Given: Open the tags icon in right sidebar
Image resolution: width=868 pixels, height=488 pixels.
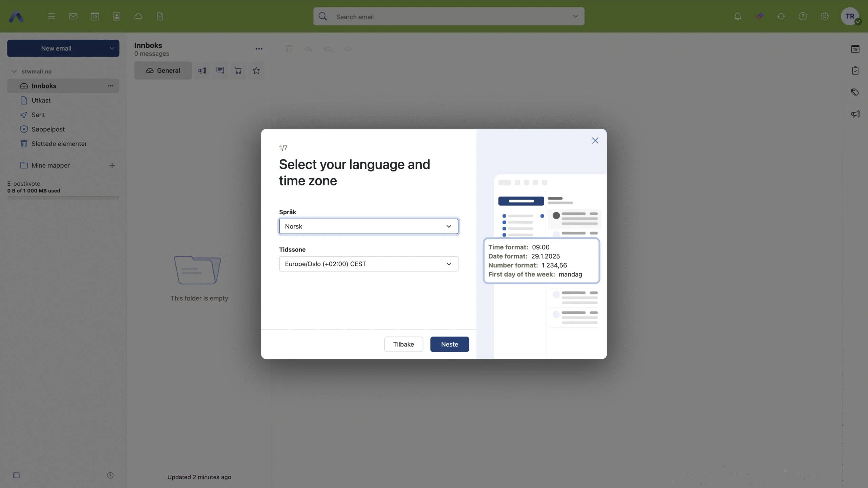Looking at the screenshot, I should pos(855,92).
